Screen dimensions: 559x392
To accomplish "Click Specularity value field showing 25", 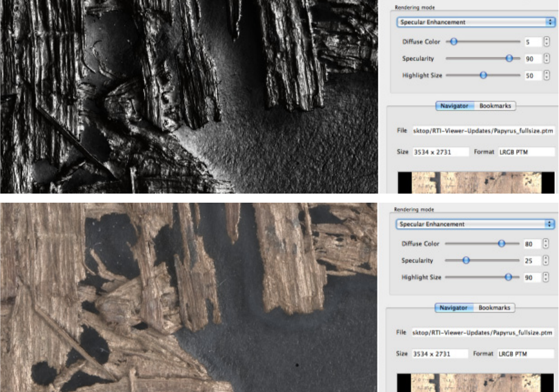I will [x=532, y=261].
